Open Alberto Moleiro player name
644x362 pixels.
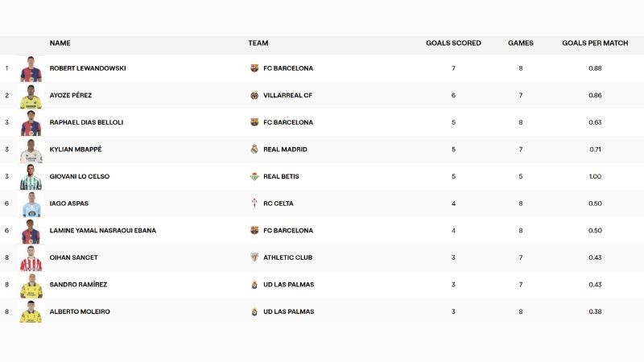[x=80, y=311]
